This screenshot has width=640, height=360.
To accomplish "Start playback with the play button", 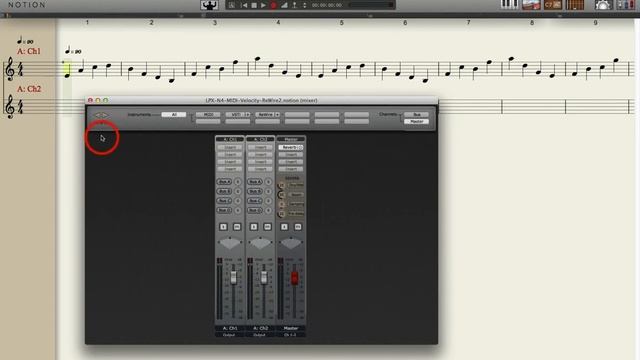I will tap(263, 5).
